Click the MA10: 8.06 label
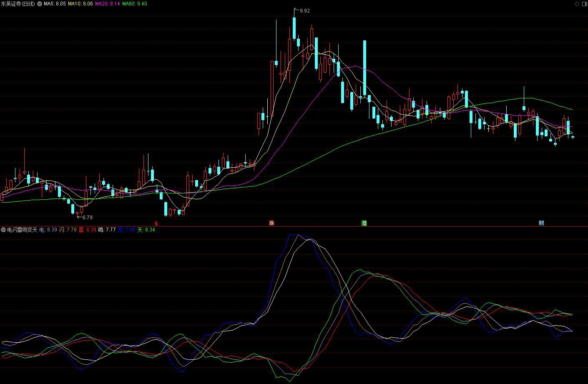588x384 pixels. [x=80, y=4]
